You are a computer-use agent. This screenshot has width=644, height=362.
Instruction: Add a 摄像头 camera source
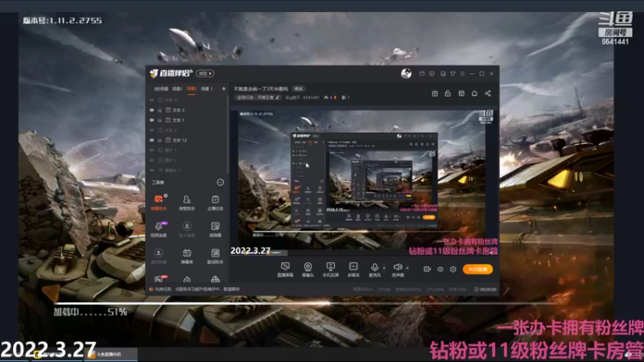click(308, 269)
